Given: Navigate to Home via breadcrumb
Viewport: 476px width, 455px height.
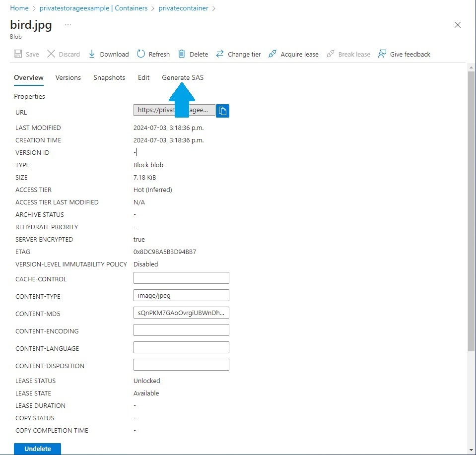Looking at the screenshot, I should (18, 8).
